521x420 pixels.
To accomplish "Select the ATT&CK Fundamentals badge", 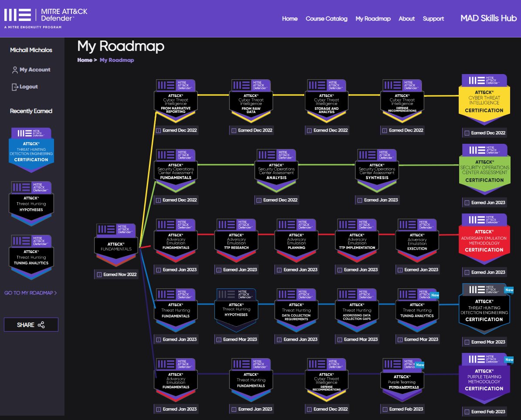I will 116,245.
